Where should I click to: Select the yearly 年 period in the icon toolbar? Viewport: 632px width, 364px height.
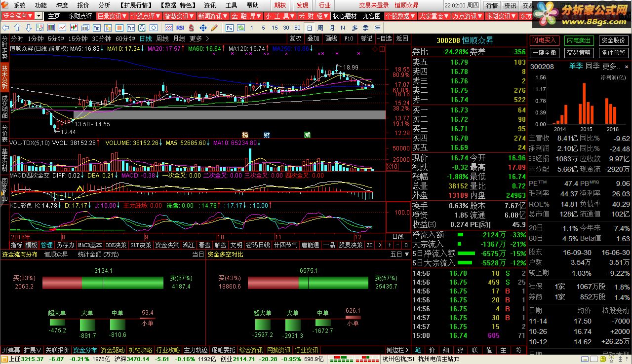point(377,28)
